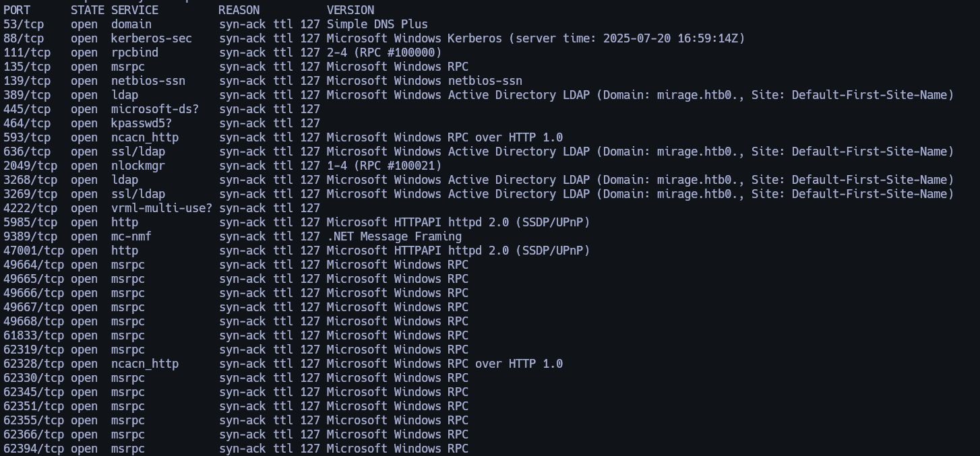Click the Simple DNS Plus version text
980x456 pixels.
click(377, 24)
